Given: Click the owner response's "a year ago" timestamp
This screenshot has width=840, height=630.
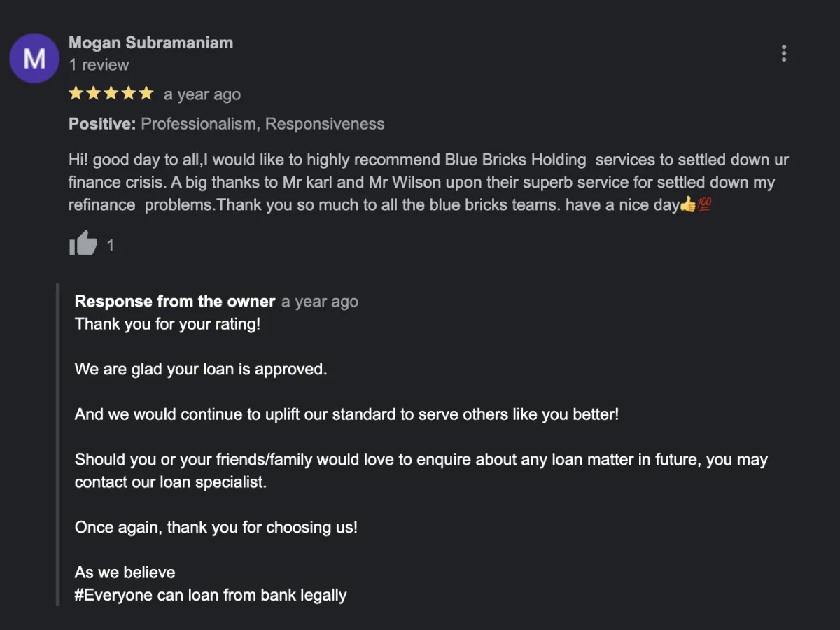Looking at the screenshot, I should click(x=320, y=302).
